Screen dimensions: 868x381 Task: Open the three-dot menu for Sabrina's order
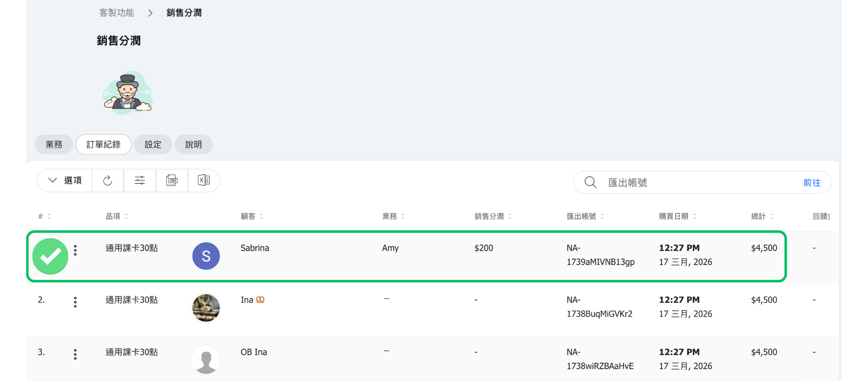(x=75, y=250)
